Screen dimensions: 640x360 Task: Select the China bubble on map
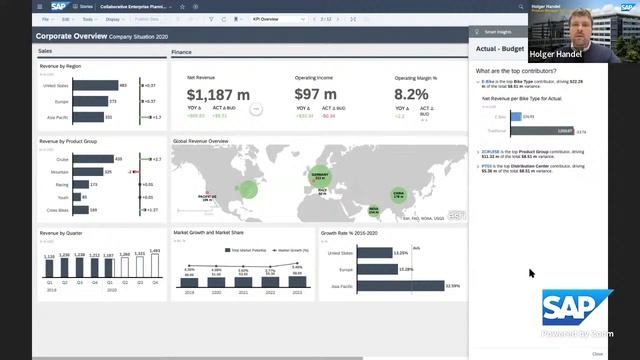(x=399, y=195)
